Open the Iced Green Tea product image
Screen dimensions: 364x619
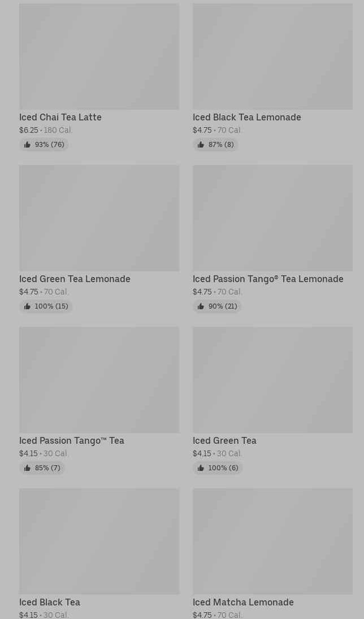pyautogui.click(x=272, y=380)
